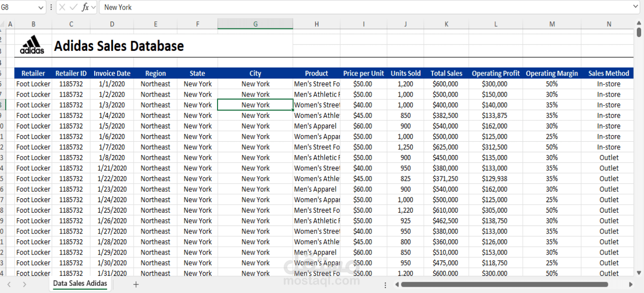Add a new sheet with the plus icon

136,284
